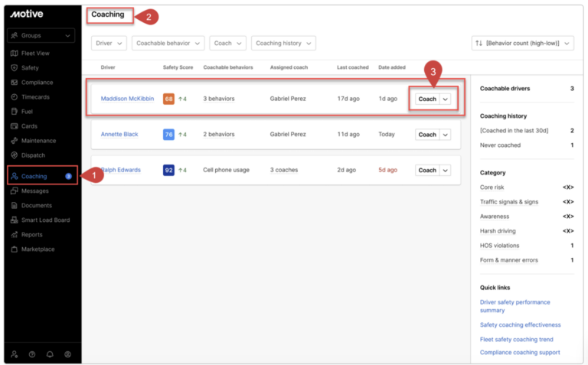Go to Messages in the sidebar
588x365 pixels.
point(35,191)
